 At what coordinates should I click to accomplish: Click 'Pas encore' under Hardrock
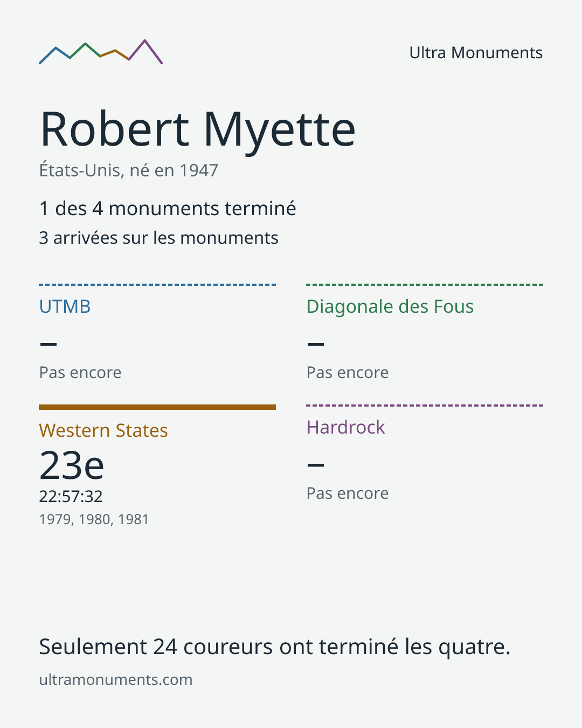click(x=348, y=493)
